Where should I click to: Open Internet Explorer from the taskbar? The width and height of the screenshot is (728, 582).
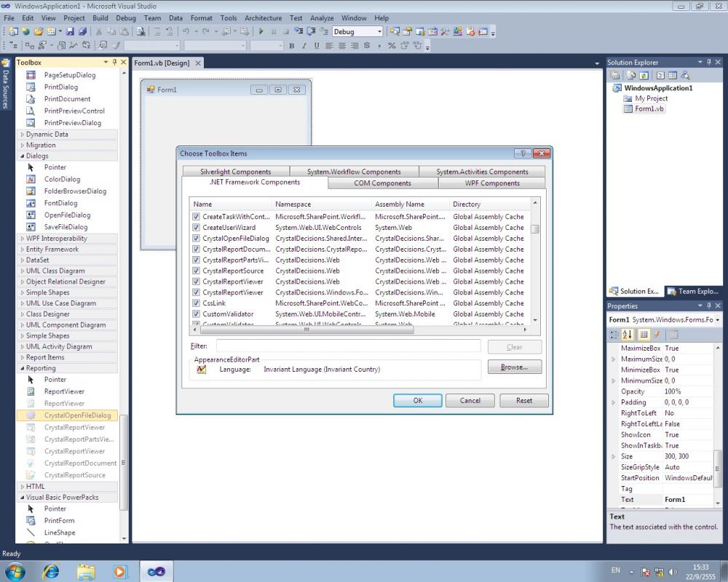[51, 571]
